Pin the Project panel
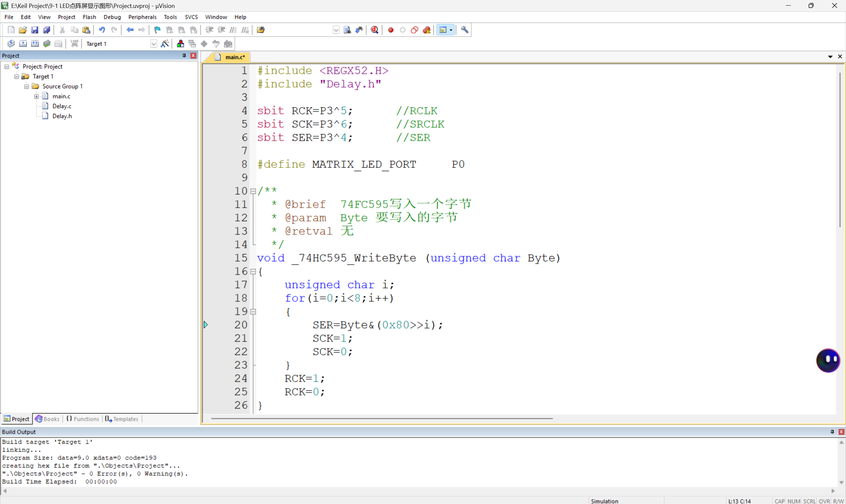 [x=184, y=56]
